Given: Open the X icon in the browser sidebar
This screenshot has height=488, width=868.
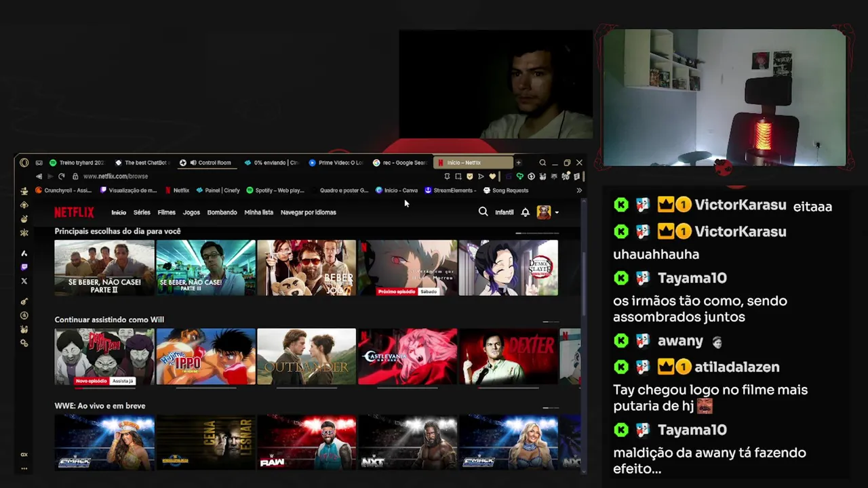Looking at the screenshot, I should [24, 281].
